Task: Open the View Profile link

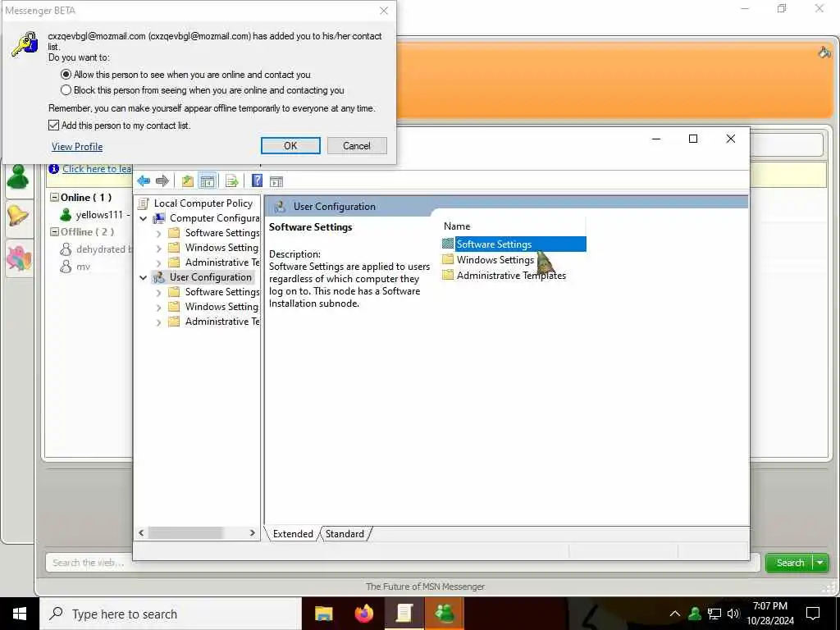Action: pos(77,146)
